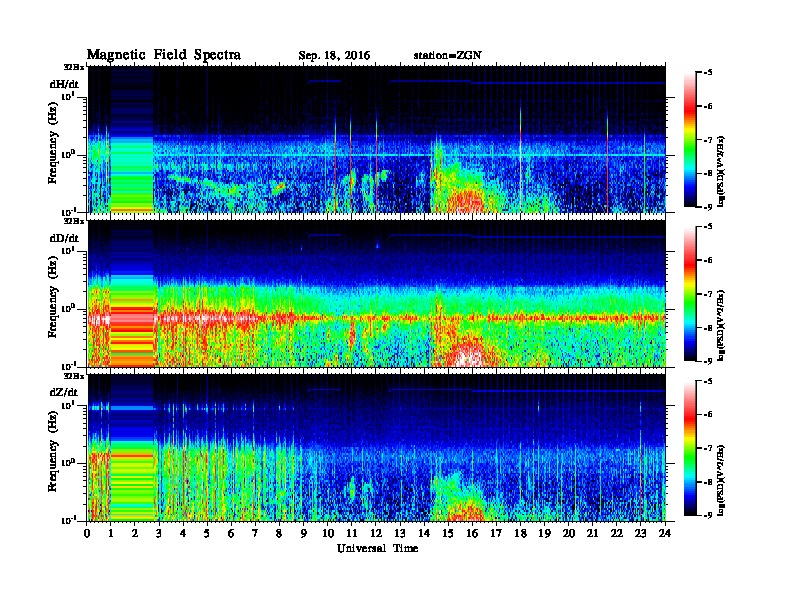Viewport: 792px width, 612px height.
Task: Click the dD/dt panel color bar
Action: 689,293
